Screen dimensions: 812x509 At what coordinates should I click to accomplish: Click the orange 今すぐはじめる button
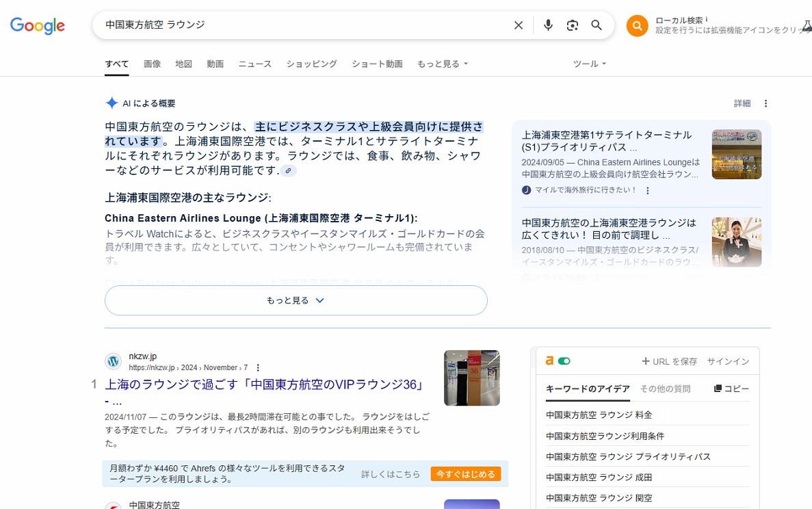tap(466, 474)
